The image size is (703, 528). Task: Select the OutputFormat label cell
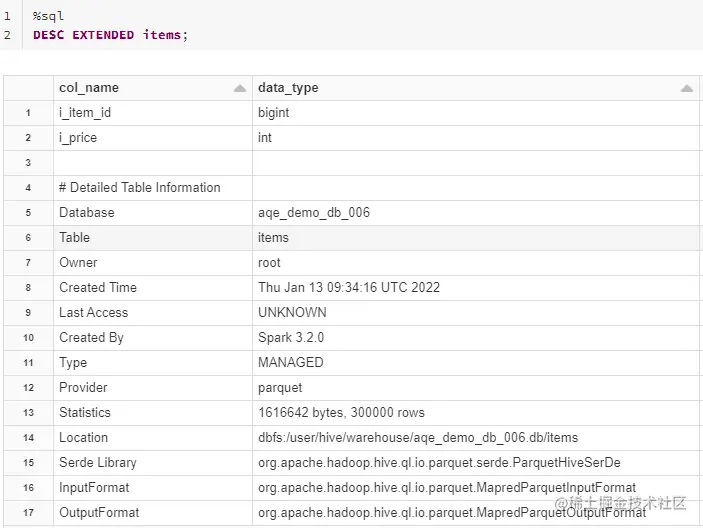153,513
